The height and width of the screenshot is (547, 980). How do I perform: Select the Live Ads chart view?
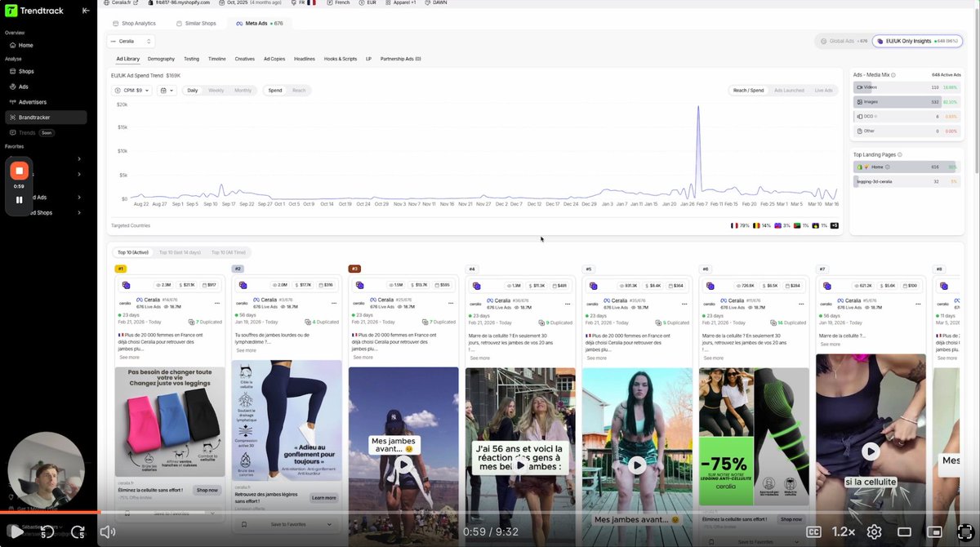pos(823,91)
